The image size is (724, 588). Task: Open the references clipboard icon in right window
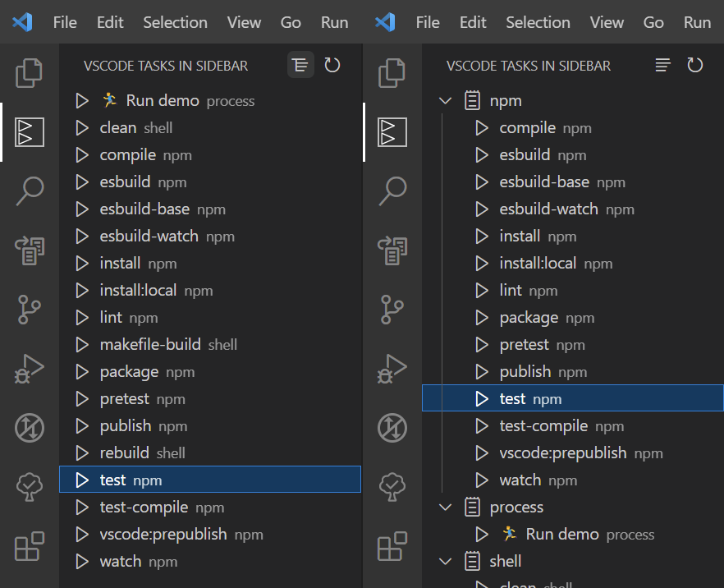(392, 250)
